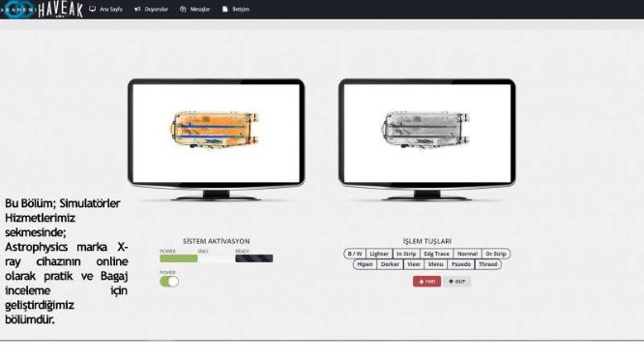Click the Thread processing button

coord(488,264)
